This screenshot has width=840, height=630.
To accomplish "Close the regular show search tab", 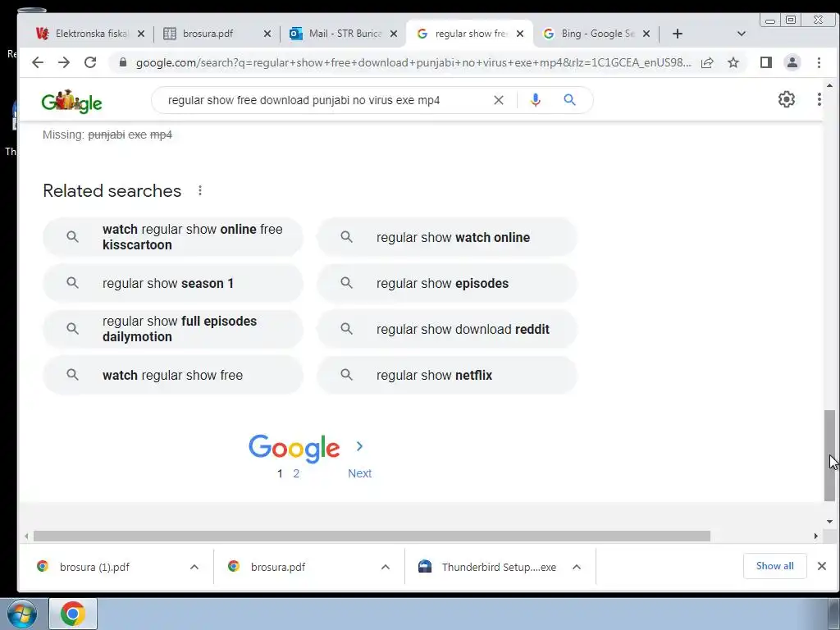I will (519, 34).
